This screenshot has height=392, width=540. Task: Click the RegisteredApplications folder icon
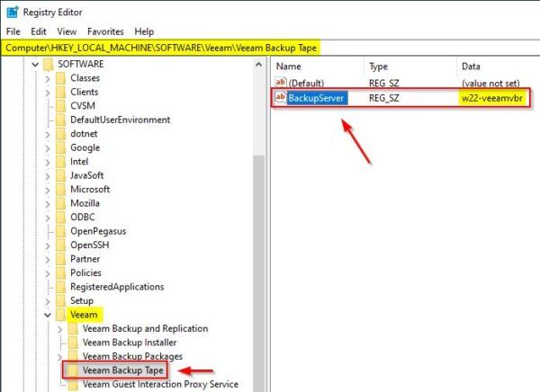click(60, 287)
